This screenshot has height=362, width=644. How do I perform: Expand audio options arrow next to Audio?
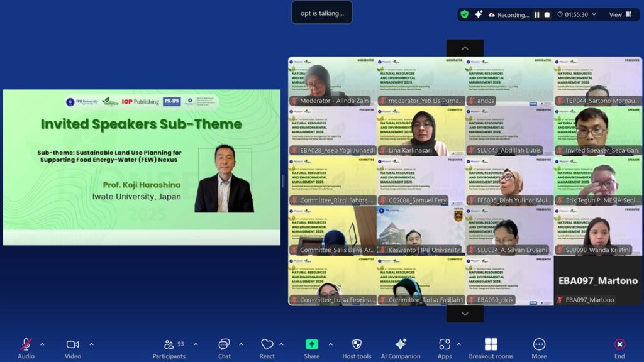click(x=42, y=344)
